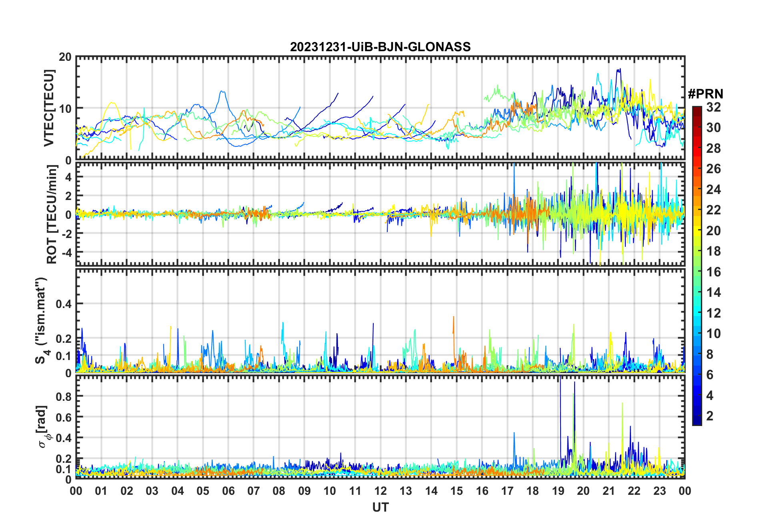The height and width of the screenshot is (532, 761).
Task: Click x-axis hour label 07
Action: click(254, 491)
